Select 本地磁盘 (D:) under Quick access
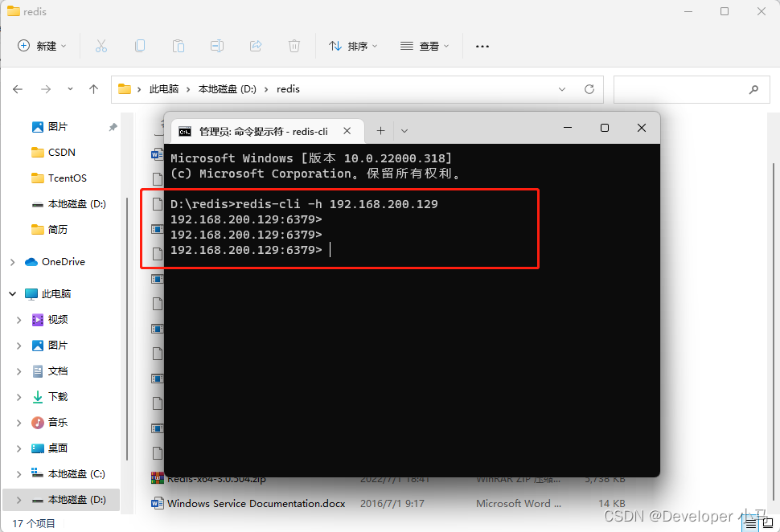The image size is (780, 532). point(76,204)
